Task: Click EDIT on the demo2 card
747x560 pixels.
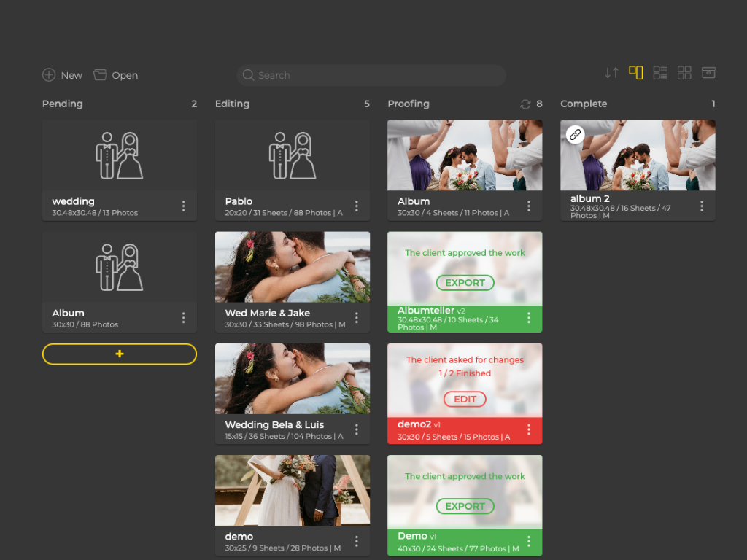Action: click(x=465, y=399)
